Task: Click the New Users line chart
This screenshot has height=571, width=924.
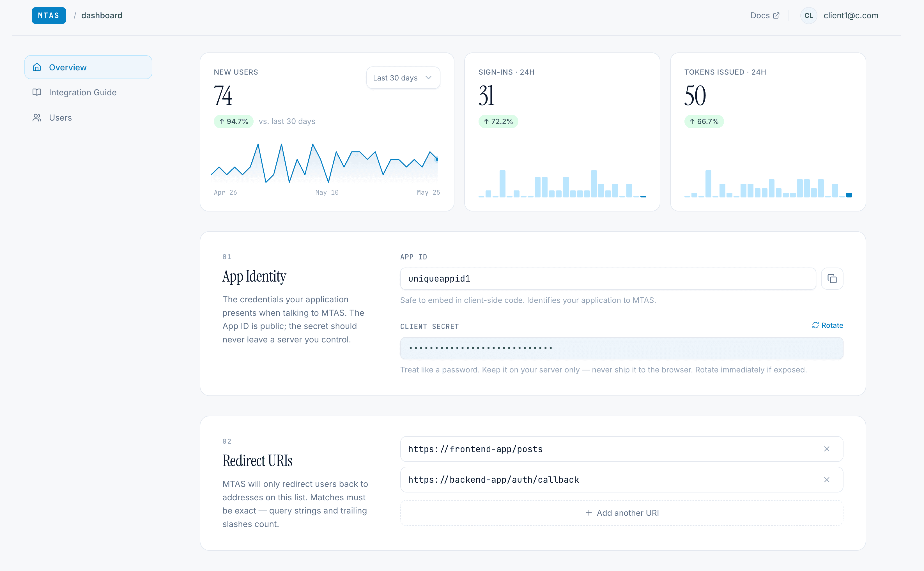Action: (x=324, y=164)
